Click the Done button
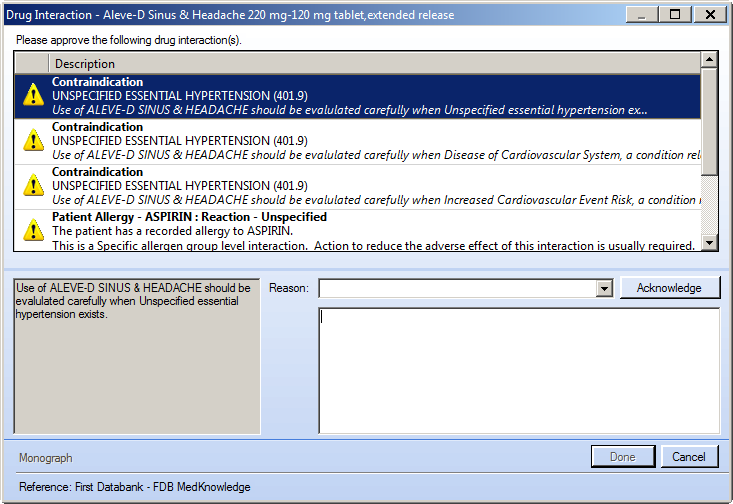The image size is (733, 504). click(623, 457)
